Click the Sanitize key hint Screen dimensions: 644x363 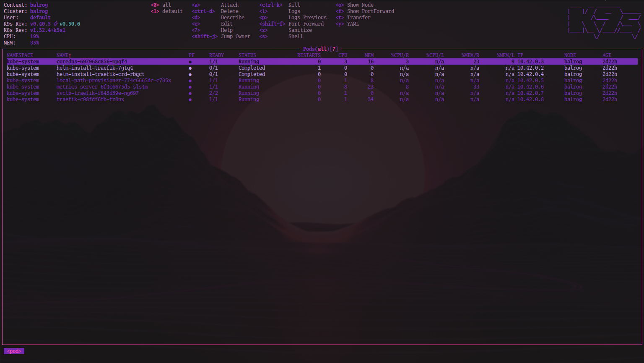(x=286, y=30)
